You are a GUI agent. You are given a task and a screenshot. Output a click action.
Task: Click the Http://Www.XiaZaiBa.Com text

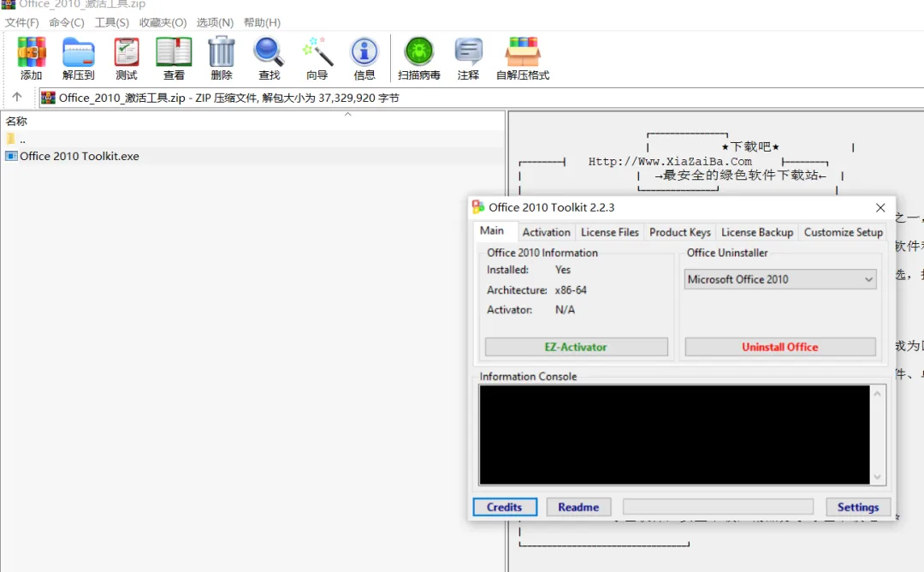point(670,162)
